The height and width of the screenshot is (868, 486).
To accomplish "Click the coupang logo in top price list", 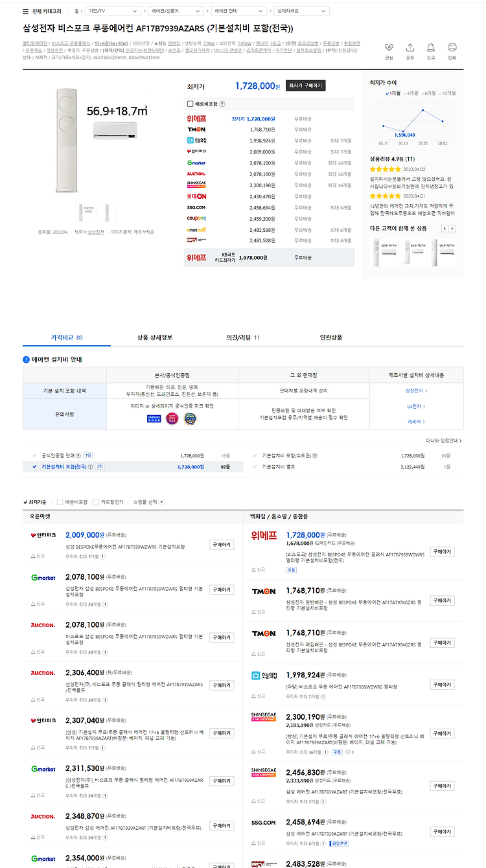I will (x=196, y=218).
